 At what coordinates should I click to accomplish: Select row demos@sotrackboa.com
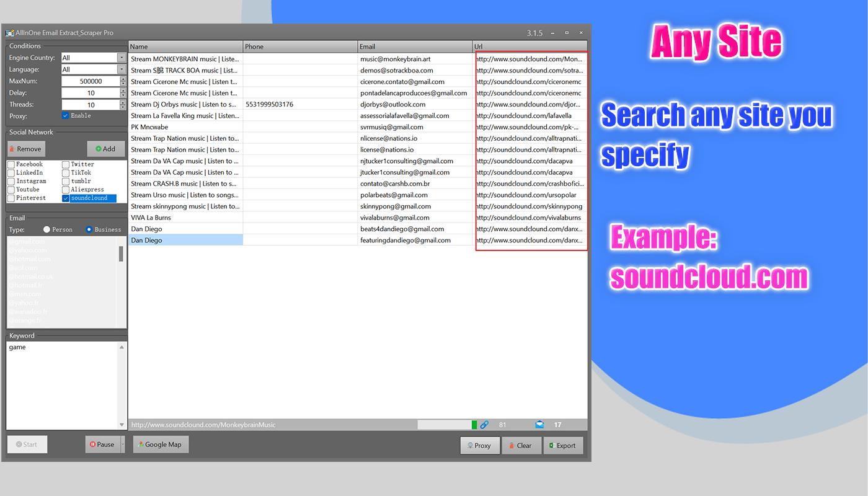pyautogui.click(x=358, y=70)
